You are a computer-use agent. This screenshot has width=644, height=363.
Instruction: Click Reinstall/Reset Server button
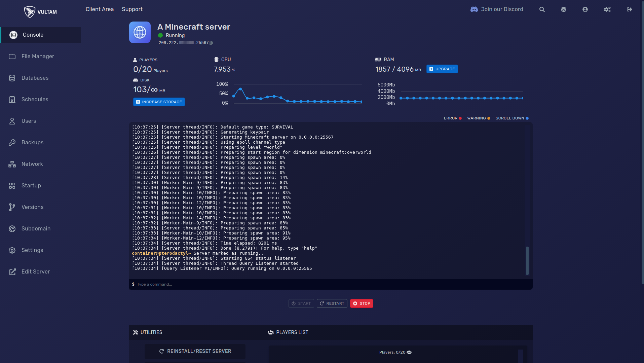(x=195, y=351)
